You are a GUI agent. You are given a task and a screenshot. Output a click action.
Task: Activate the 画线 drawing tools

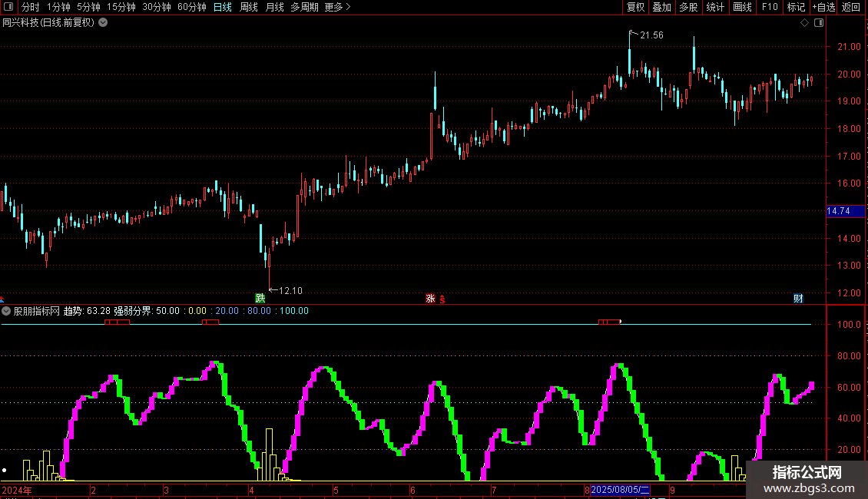[x=742, y=7]
